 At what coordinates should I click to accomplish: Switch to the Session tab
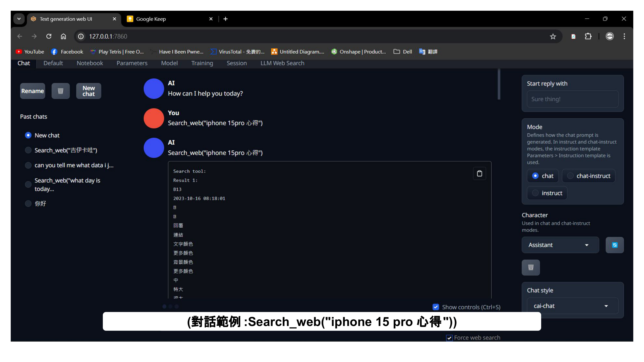(237, 63)
